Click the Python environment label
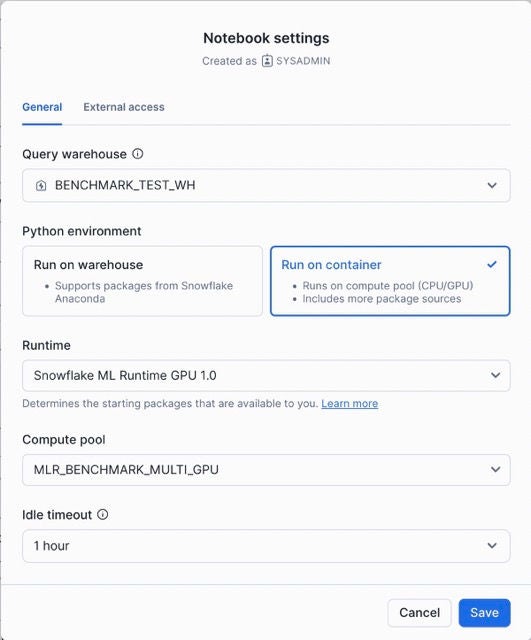Viewport: 531px width, 640px height. 82,231
